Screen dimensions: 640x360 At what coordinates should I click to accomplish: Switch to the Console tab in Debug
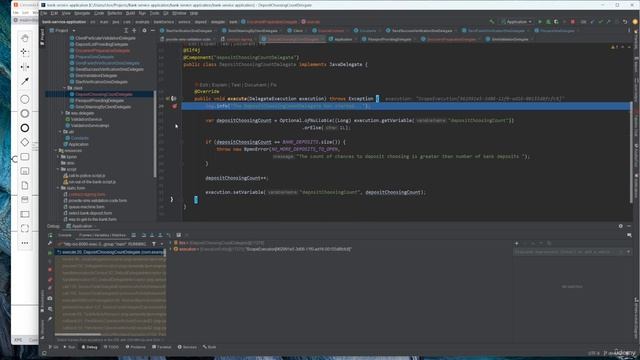(64, 235)
